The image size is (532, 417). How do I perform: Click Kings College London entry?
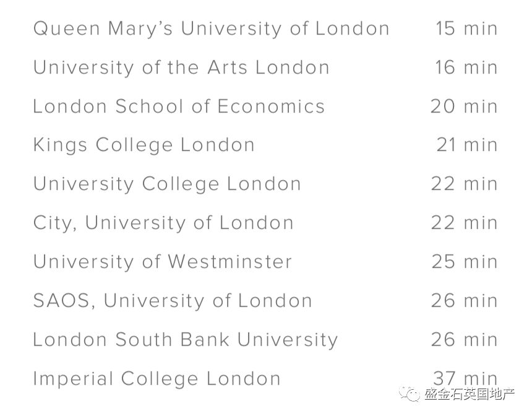point(144,145)
